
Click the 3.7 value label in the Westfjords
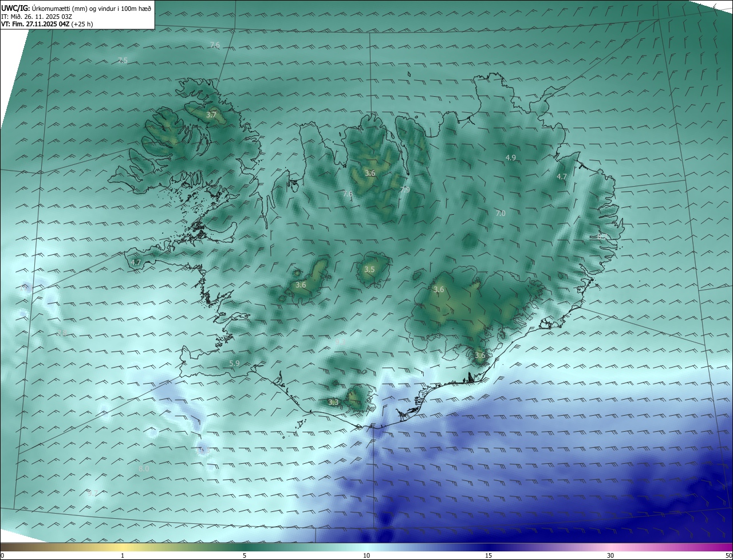pos(211,115)
